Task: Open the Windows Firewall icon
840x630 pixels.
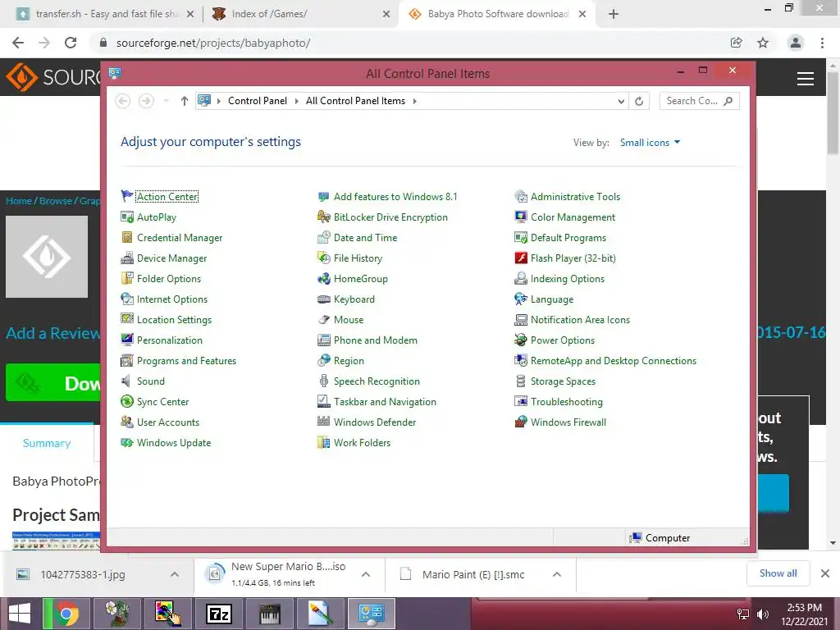Action: (521, 422)
